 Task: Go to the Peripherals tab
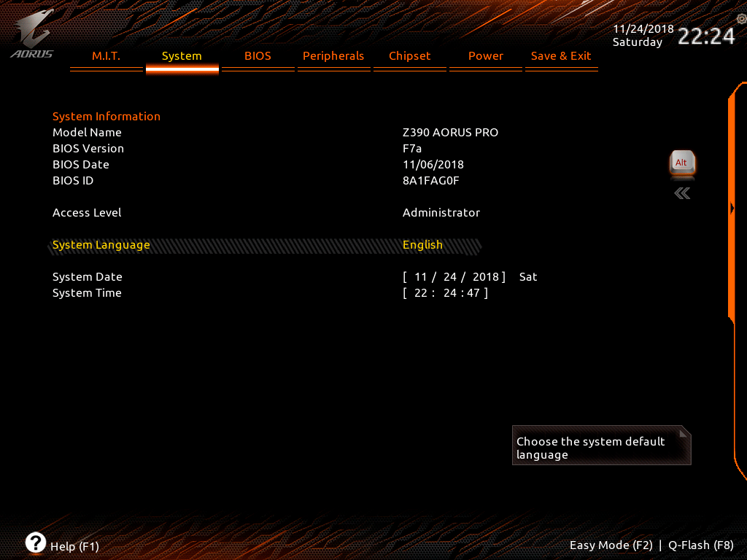pos(333,56)
